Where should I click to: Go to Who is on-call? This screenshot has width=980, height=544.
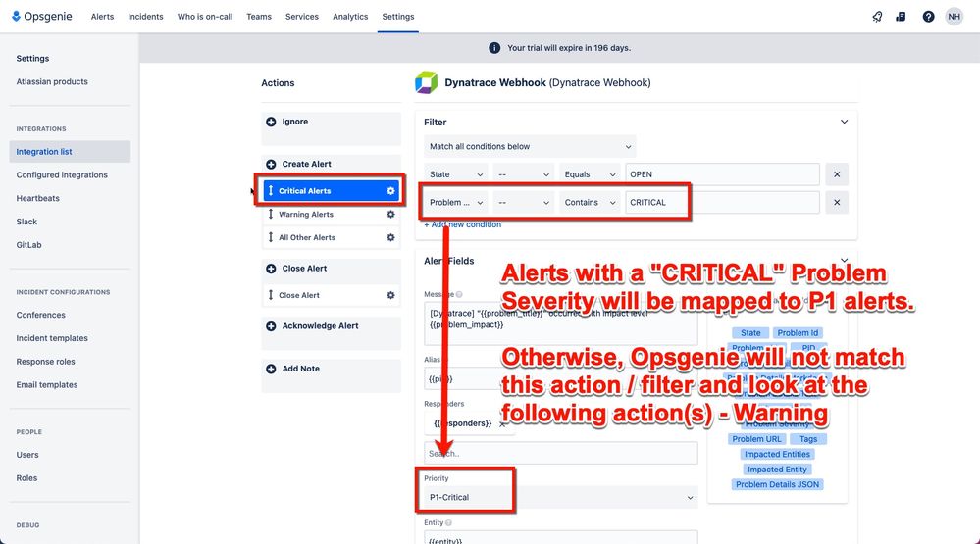(205, 17)
